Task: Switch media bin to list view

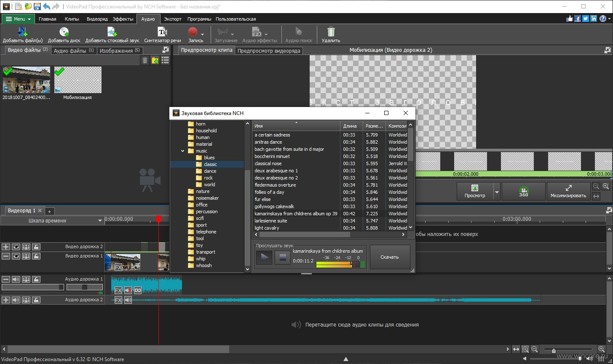Action: point(165,60)
